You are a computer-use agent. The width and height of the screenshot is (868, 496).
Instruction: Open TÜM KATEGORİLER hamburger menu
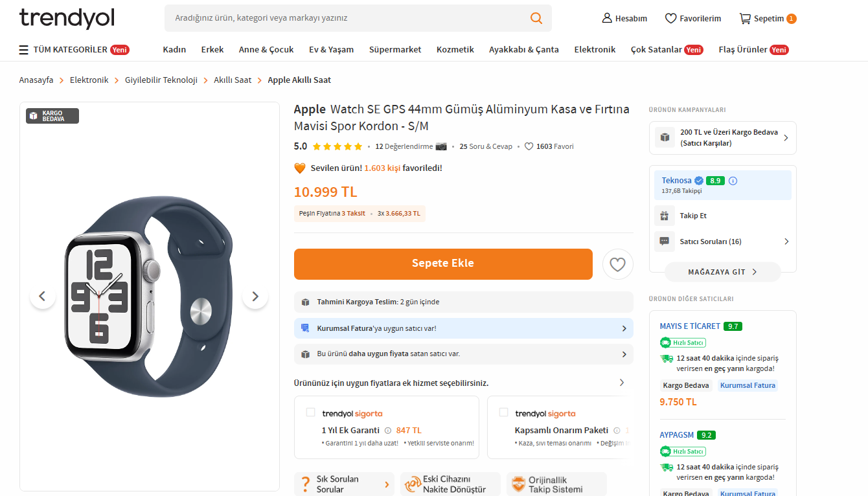[24, 50]
